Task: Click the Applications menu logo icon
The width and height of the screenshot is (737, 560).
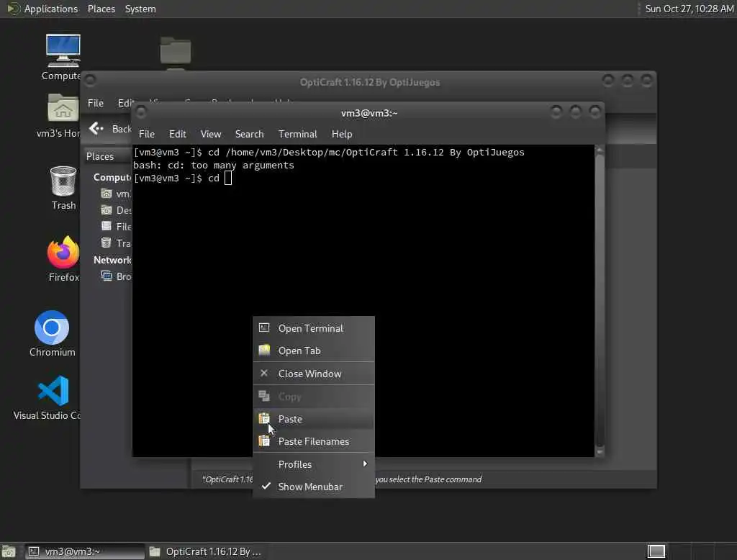Action: pyautogui.click(x=13, y=9)
